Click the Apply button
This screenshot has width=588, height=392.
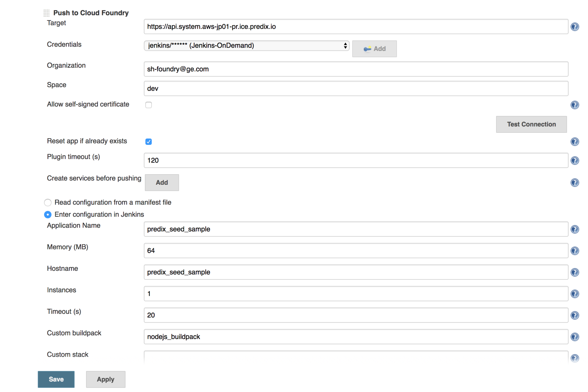click(x=105, y=379)
